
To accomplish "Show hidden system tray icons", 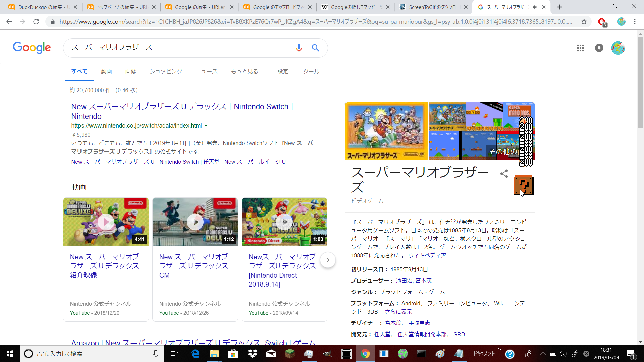I will click(543, 354).
